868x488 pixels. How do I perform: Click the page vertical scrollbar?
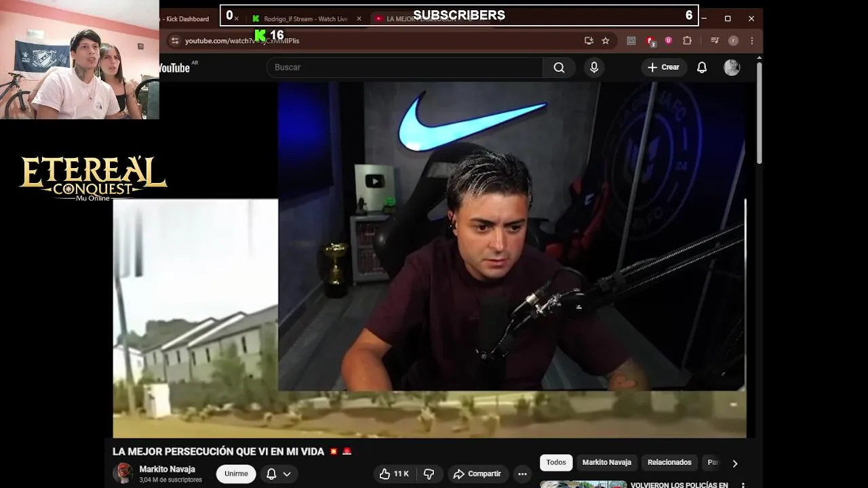pyautogui.click(x=759, y=112)
